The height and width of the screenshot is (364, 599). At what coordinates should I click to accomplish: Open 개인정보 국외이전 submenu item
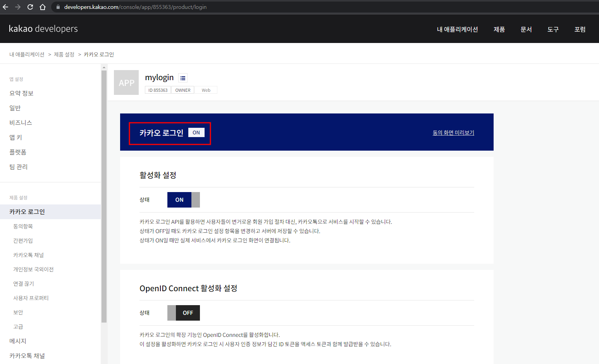[x=33, y=269]
